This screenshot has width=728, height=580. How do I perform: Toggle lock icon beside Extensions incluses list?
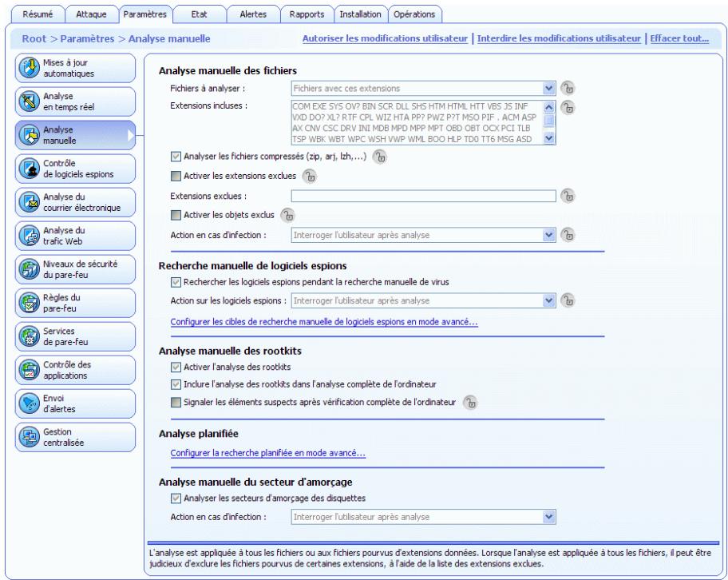(x=568, y=107)
